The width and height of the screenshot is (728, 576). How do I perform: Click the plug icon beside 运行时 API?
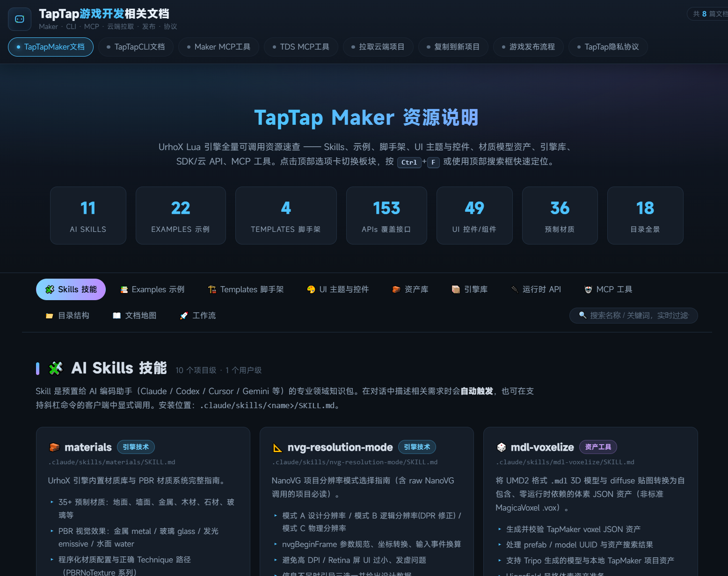(515, 289)
